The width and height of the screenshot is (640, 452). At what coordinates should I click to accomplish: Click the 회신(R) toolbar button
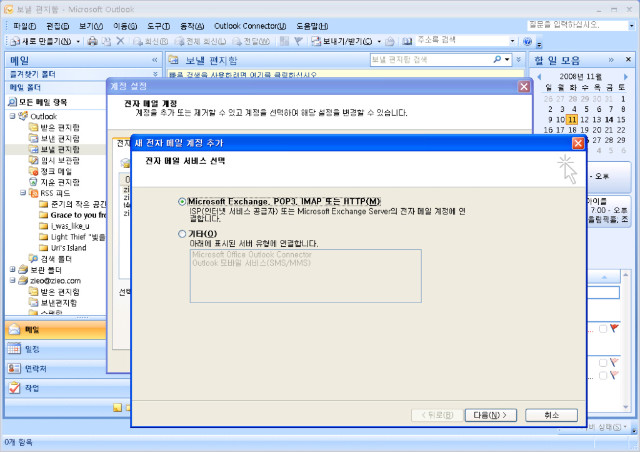click(x=150, y=41)
